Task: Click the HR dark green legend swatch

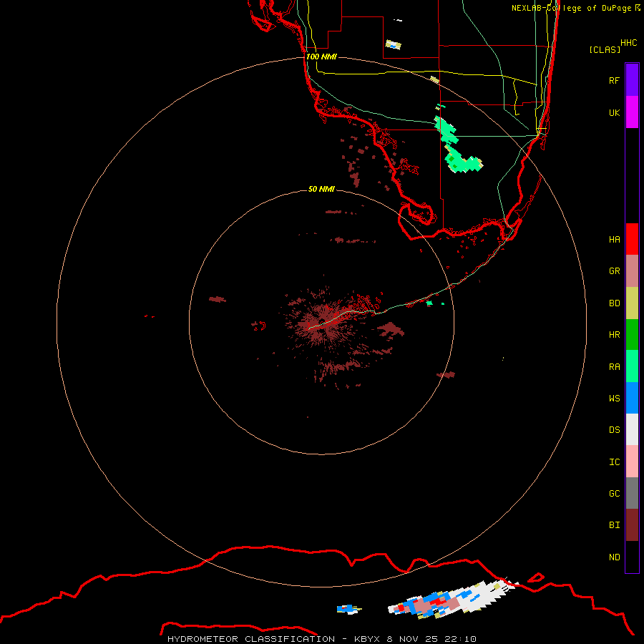Action: (x=632, y=335)
